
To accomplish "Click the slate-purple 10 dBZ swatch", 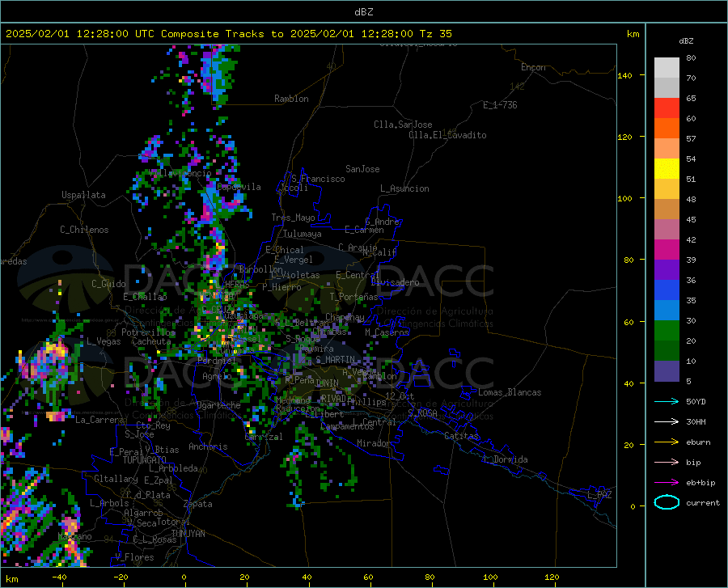I will click(667, 371).
